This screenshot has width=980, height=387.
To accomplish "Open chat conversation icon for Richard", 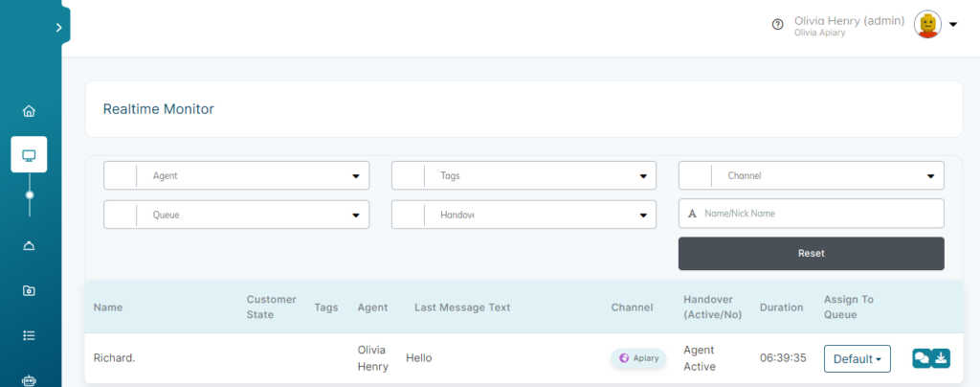I will click(922, 358).
